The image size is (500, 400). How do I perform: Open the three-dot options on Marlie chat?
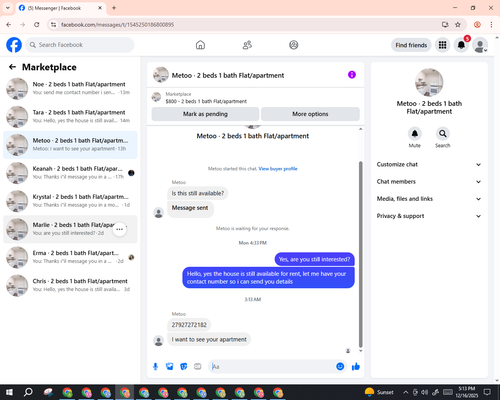[x=120, y=229]
